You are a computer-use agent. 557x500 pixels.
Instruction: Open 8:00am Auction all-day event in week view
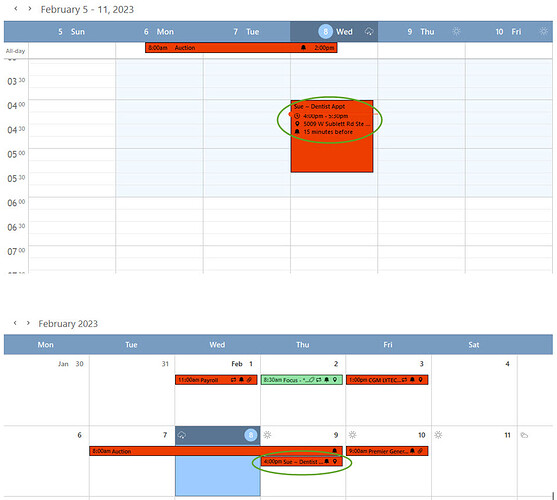click(241, 48)
